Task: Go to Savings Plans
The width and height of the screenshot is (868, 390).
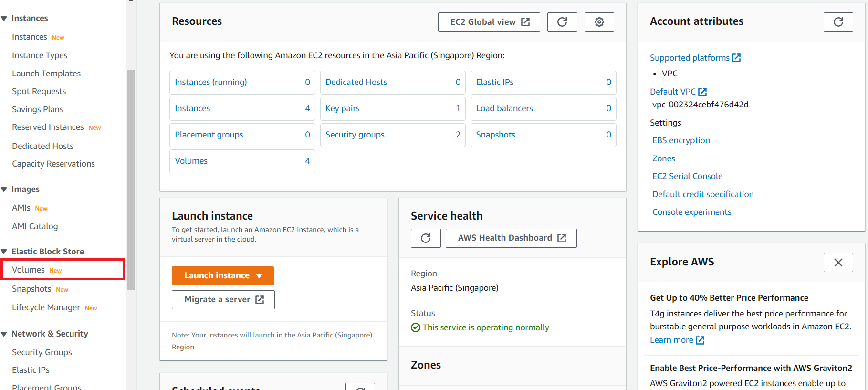Action: click(x=38, y=109)
